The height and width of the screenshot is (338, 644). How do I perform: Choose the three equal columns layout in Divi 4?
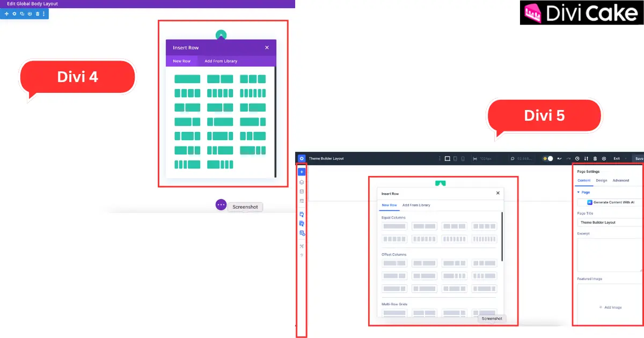pos(253,79)
